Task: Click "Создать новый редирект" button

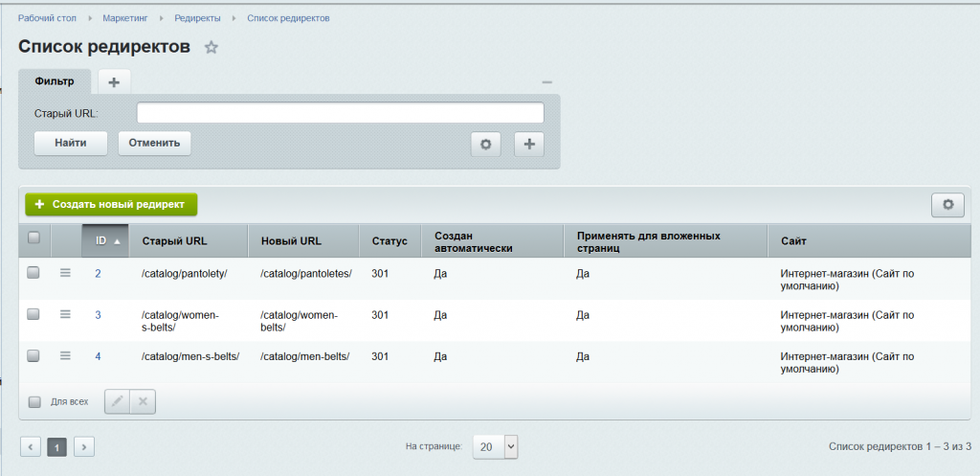Action: [x=111, y=204]
